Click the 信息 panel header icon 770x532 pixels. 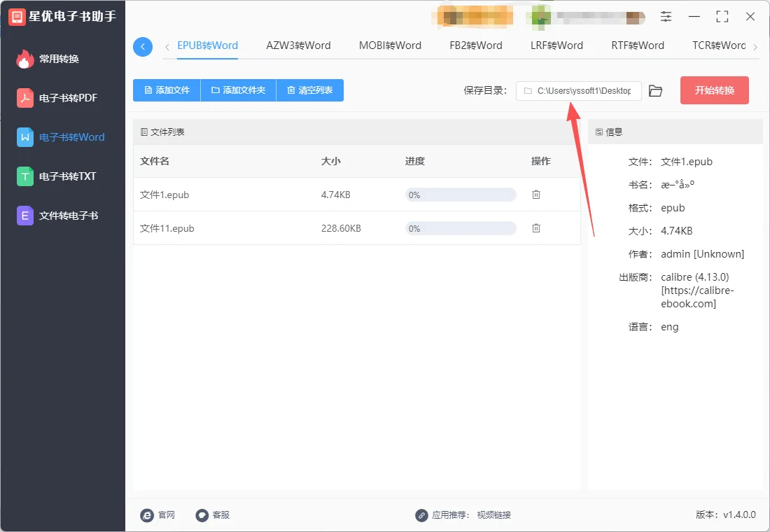(599, 132)
